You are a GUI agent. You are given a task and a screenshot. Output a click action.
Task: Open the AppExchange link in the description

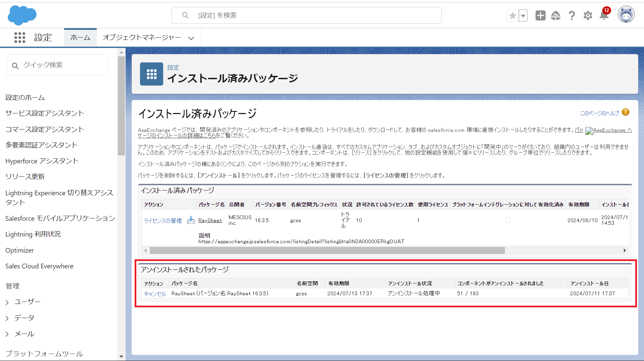(609, 130)
